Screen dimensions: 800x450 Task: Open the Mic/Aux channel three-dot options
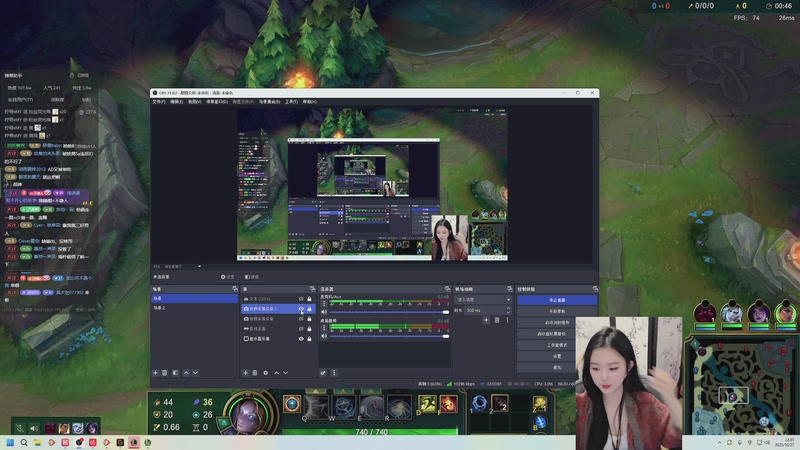[324, 304]
